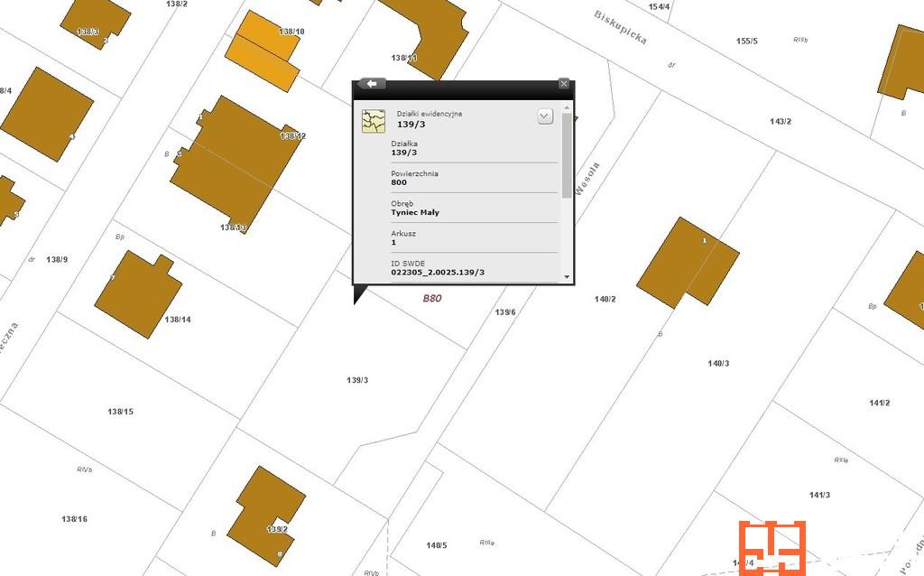The height and width of the screenshot is (576, 924).
Task: Click the 'Wesoła' street name label
Action: (x=587, y=179)
